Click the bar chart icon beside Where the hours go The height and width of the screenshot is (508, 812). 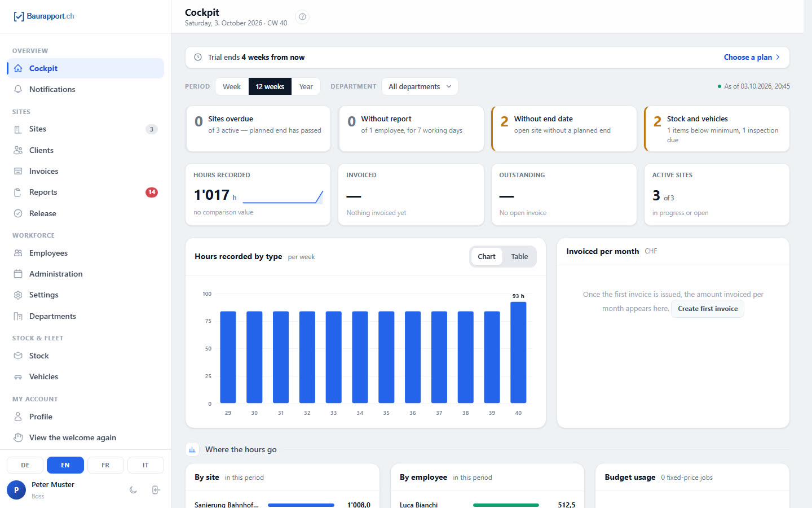click(192, 449)
